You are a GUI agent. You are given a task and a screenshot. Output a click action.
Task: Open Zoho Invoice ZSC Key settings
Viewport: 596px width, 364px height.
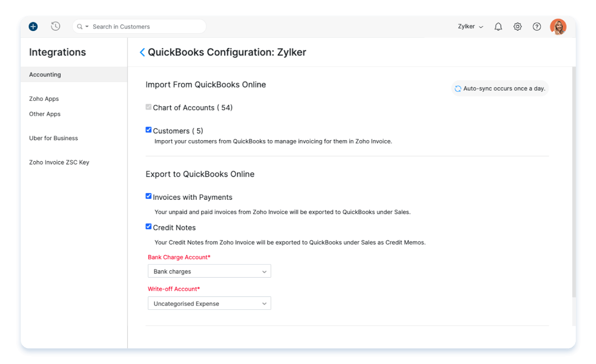(59, 162)
